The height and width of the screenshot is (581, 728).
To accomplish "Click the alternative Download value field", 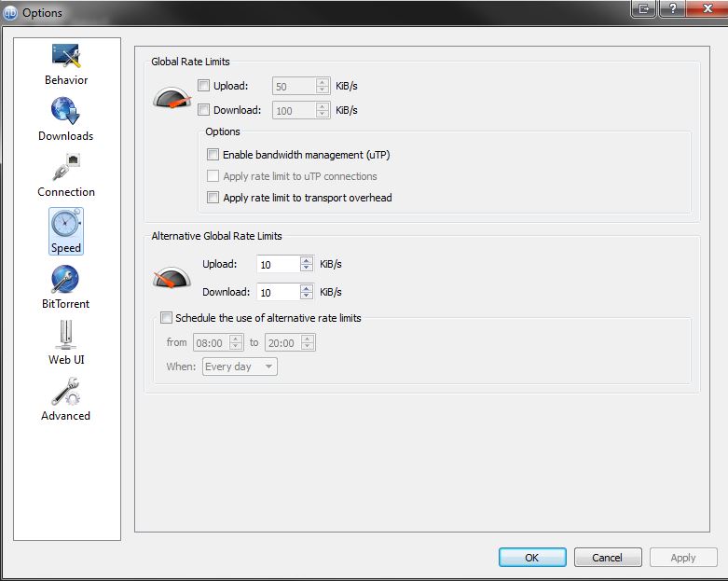I will pos(279,292).
